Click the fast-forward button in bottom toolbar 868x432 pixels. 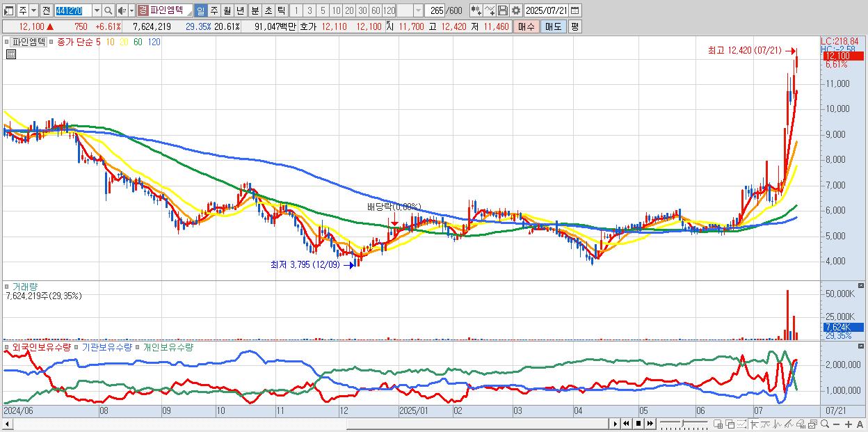coord(650,424)
